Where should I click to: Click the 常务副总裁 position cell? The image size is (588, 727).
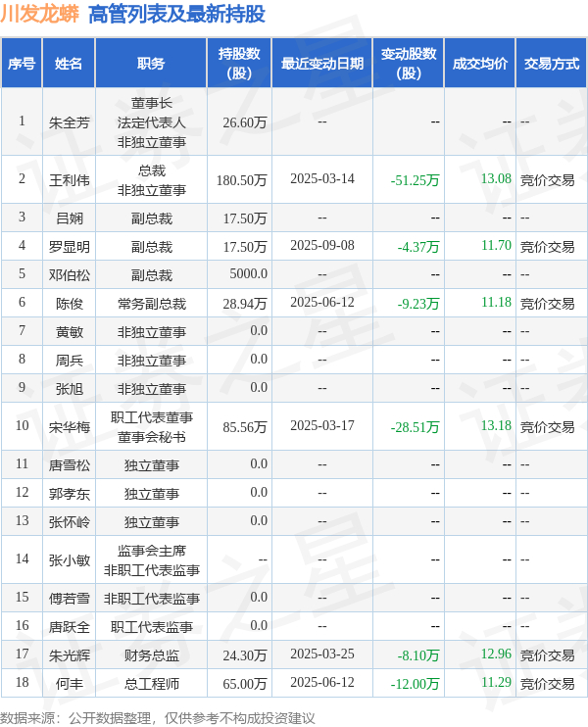tap(151, 304)
